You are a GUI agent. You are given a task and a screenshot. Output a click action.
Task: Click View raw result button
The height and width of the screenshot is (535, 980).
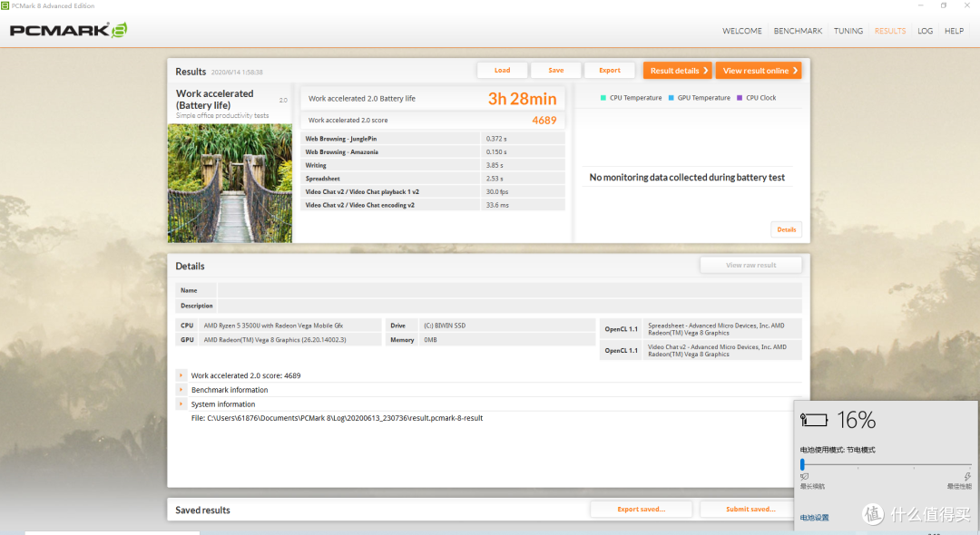tap(750, 266)
